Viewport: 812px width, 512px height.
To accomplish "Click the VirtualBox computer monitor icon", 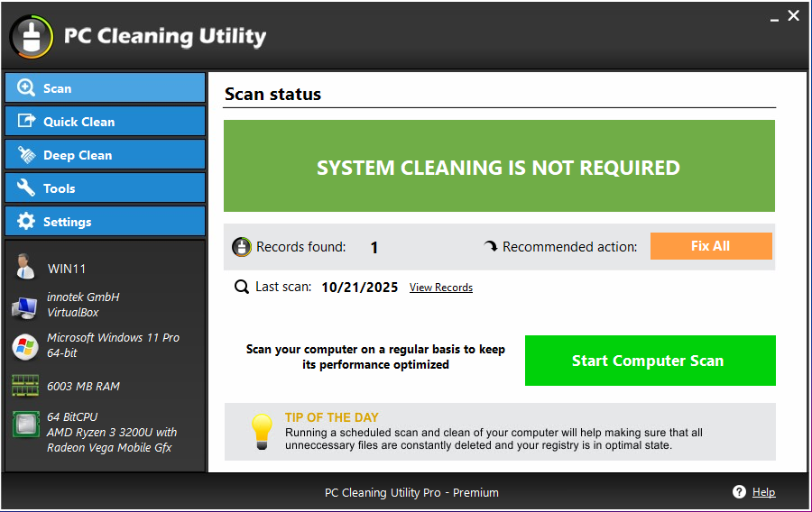I will pyautogui.click(x=24, y=307).
